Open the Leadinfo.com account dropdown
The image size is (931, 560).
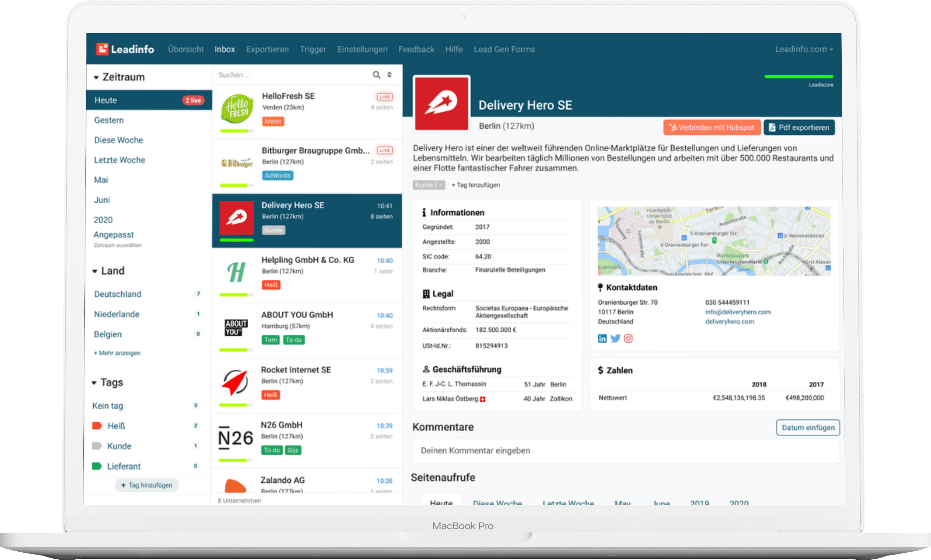pyautogui.click(x=804, y=49)
